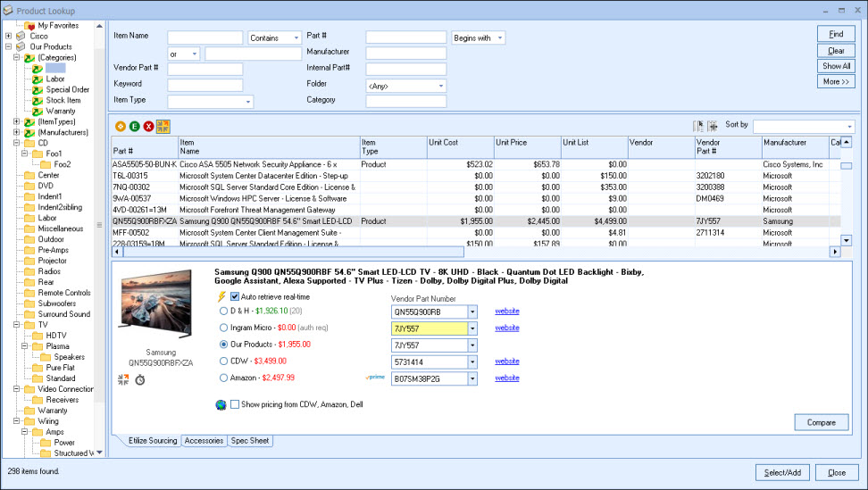Open the Folder <Any> dropdown
Viewport: 868px width, 490px height.
tap(440, 86)
